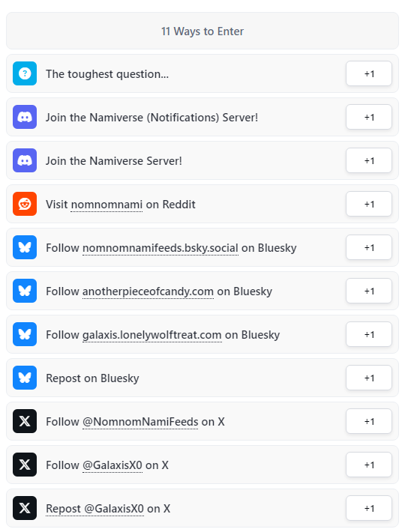Image resolution: width=405 pixels, height=532 pixels.
Task: Click the X icon for Follow @NomnomNamiFeeds
Action: coord(25,420)
